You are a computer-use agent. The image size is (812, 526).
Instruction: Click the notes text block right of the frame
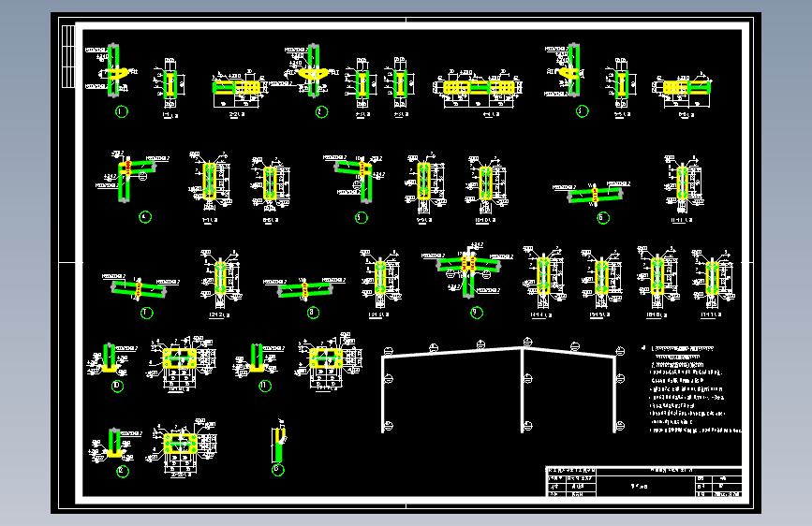pyautogui.click(x=692, y=389)
